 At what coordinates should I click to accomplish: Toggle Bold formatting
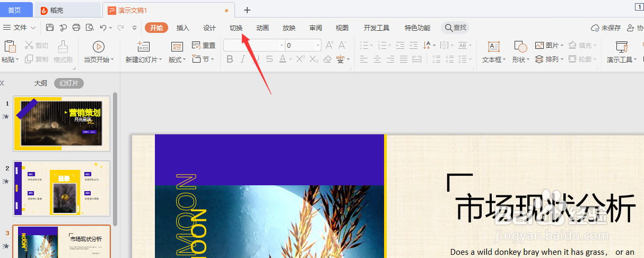tap(230, 59)
